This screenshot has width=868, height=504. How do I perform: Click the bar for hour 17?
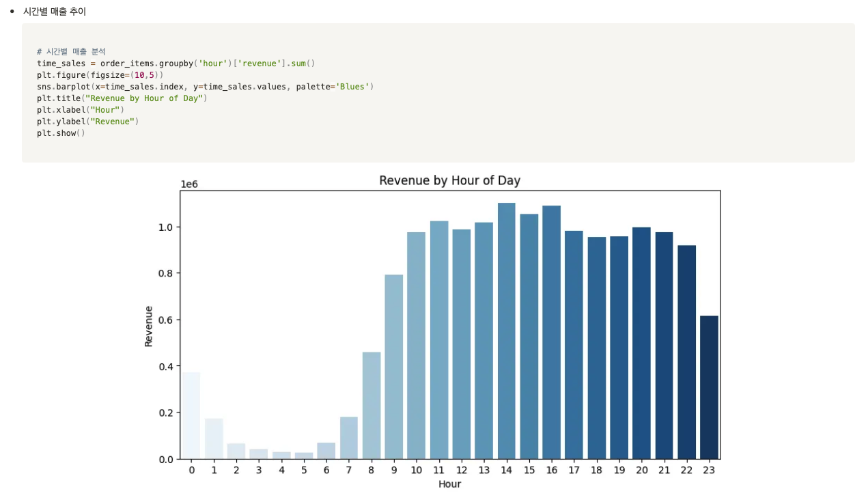pos(574,345)
